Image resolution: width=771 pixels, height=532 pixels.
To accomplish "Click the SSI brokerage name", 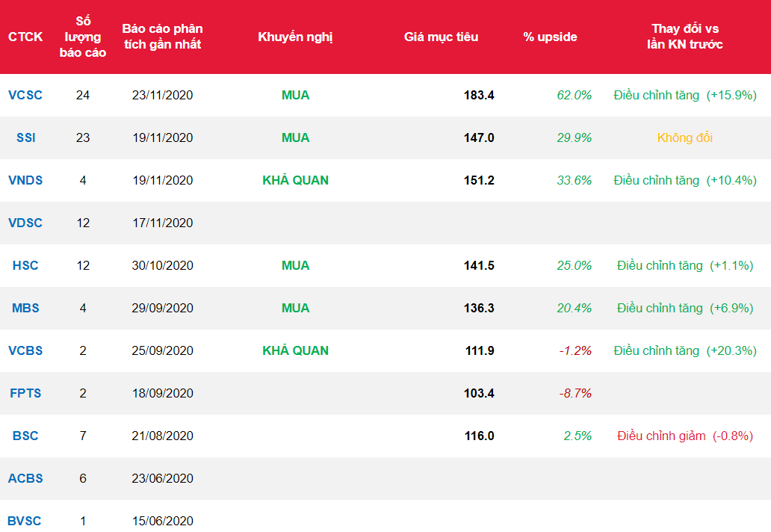I will pyautogui.click(x=25, y=137).
